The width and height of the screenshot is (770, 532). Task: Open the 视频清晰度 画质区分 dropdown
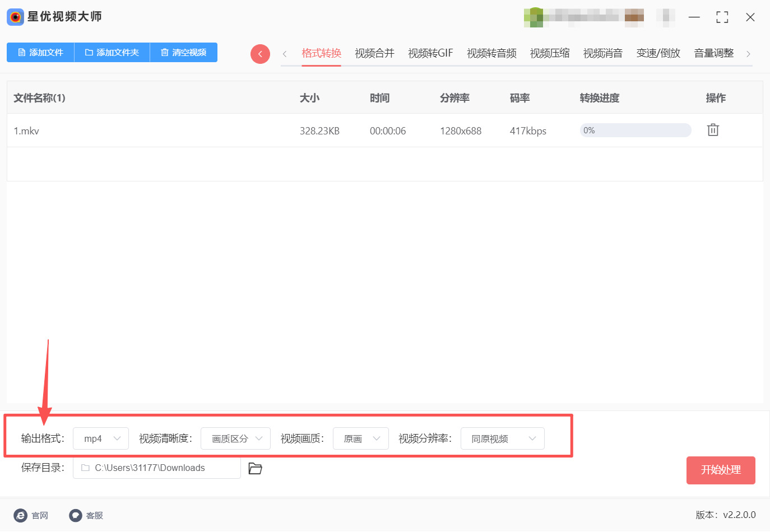click(x=235, y=438)
